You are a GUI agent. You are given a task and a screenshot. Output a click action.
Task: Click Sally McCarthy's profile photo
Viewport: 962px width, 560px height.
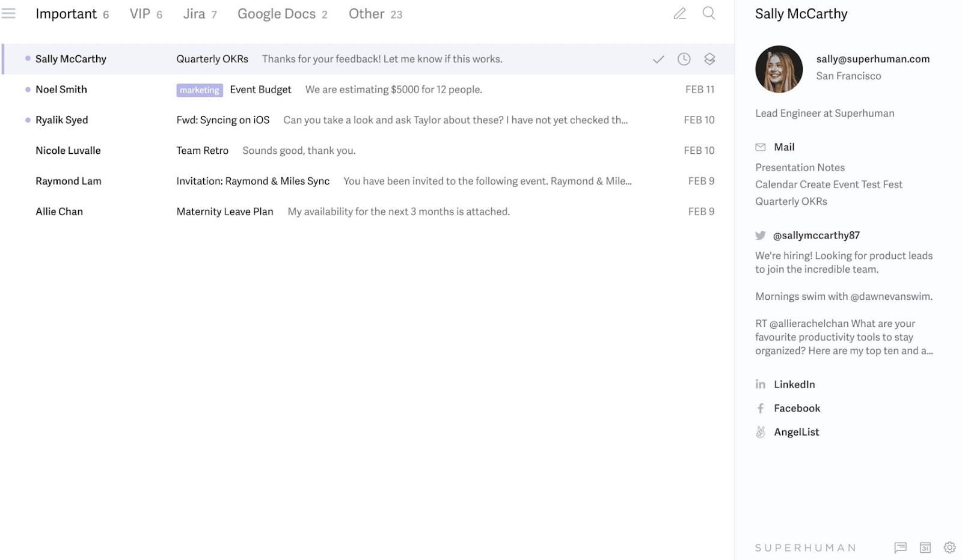coord(778,68)
